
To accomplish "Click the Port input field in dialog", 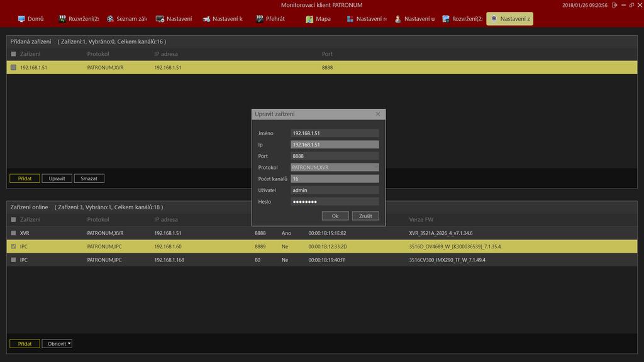I will pos(335,156).
